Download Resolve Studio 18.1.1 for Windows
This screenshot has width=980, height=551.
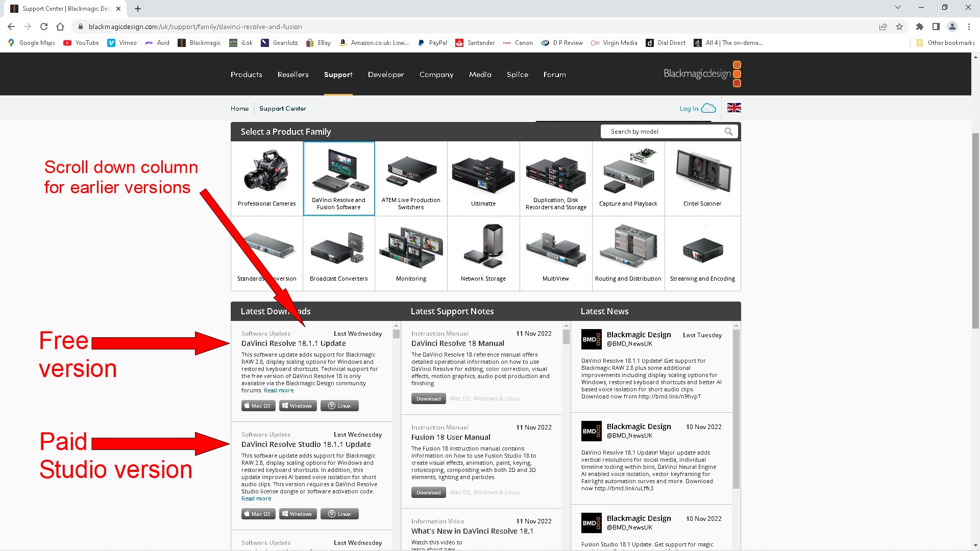click(298, 514)
